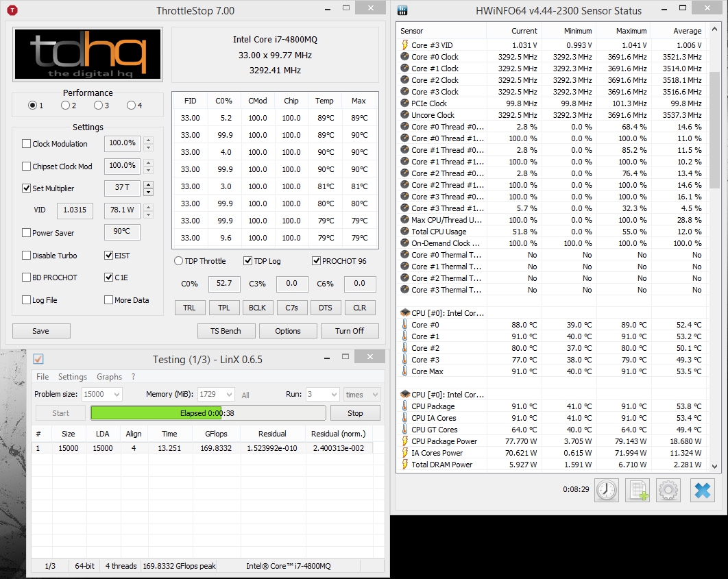Check the Disable Turbo option
728x579 pixels.
(27, 255)
